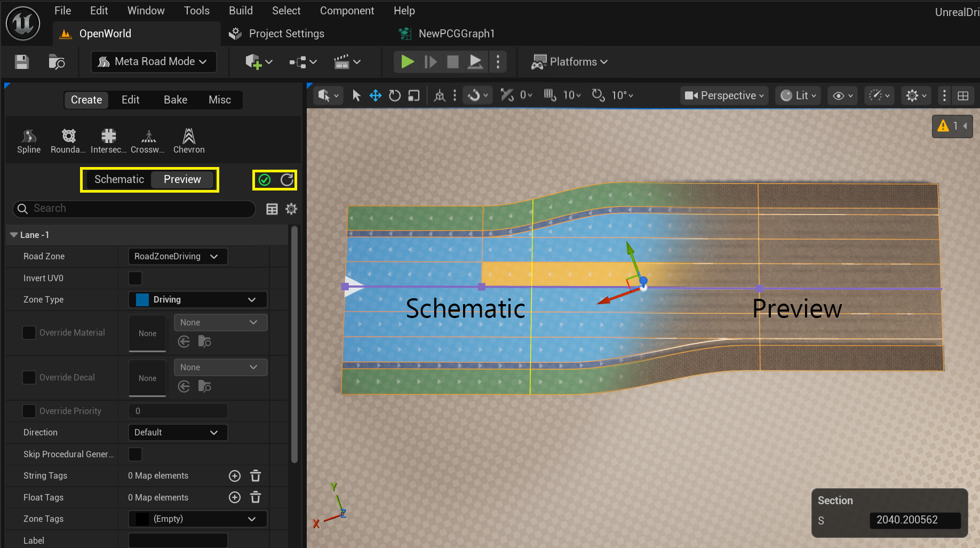Click the Stop simulation button
980x548 pixels.
[x=453, y=62]
